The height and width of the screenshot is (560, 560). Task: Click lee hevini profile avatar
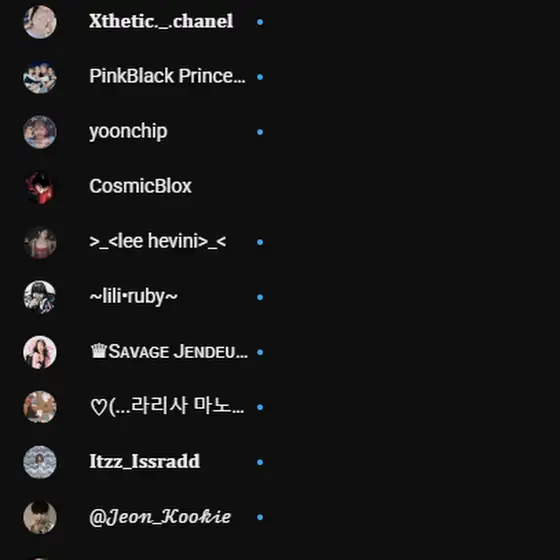(x=40, y=242)
